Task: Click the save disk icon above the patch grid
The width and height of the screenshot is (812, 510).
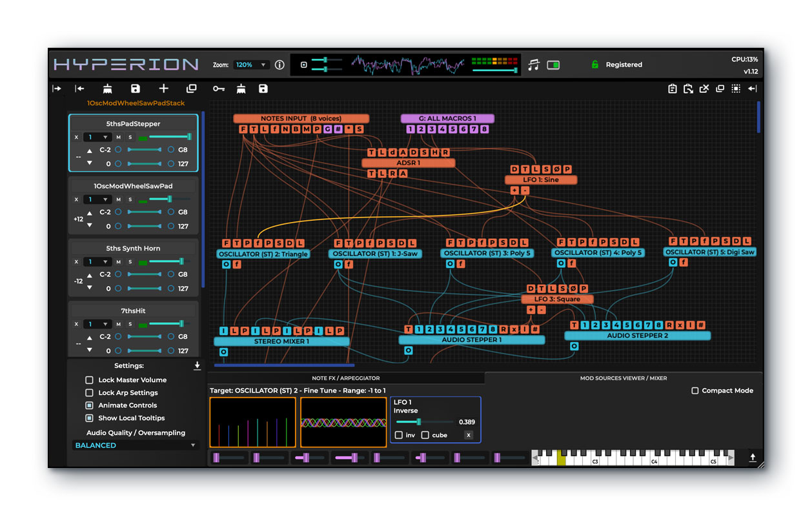Action: tap(263, 88)
